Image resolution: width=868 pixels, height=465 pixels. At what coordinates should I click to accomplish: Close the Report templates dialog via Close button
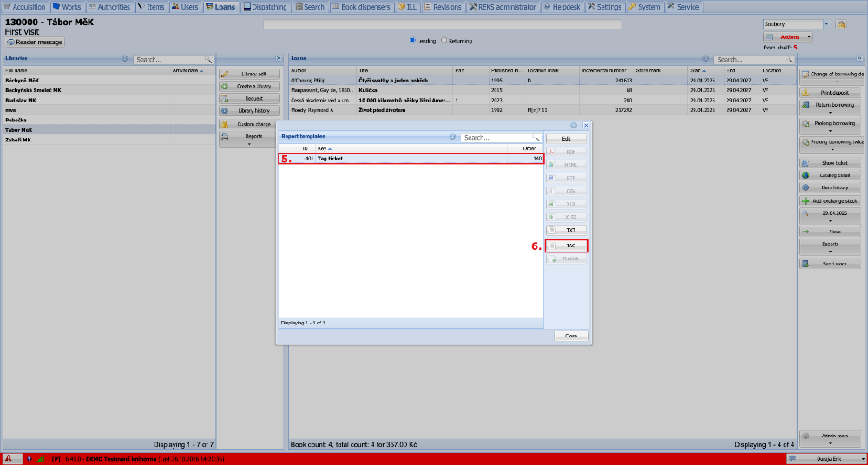tap(571, 336)
